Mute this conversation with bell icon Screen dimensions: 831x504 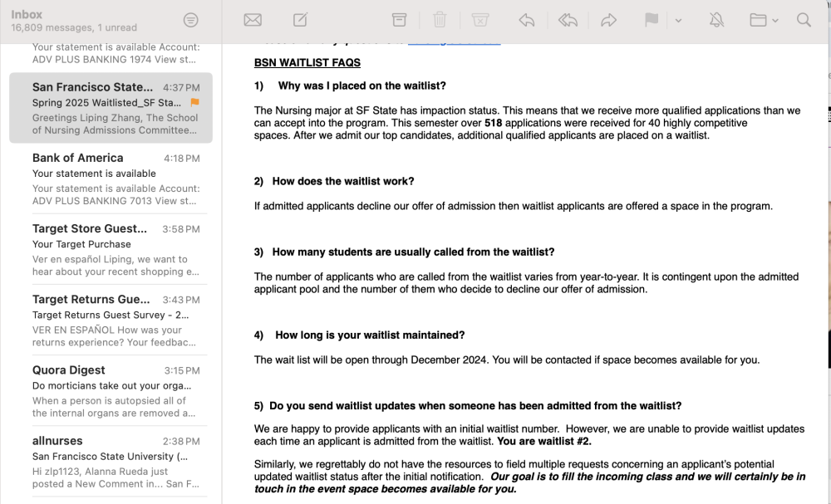(x=716, y=20)
